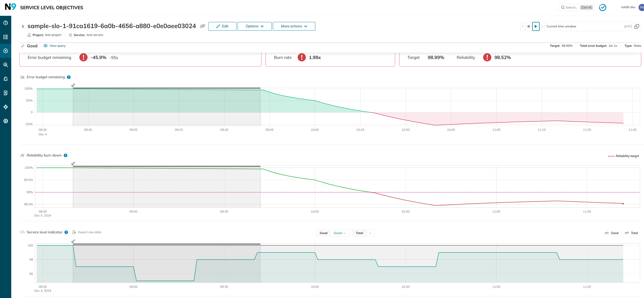This screenshot has height=298, width=644.
Task: Click the Service icon beside test-service
Action: pos(70,35)
